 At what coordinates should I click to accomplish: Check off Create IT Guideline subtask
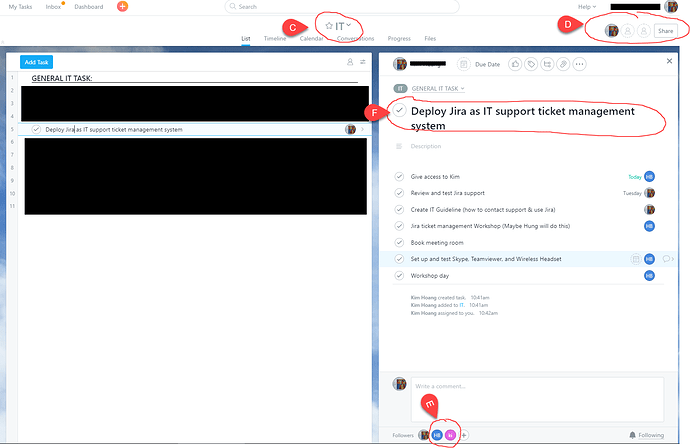pos(399,209)
